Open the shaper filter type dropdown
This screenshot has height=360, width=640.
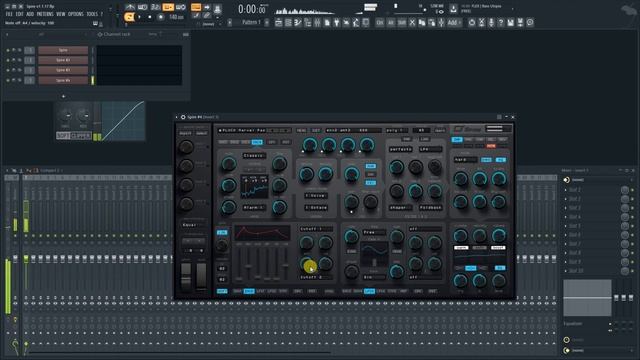pos(400,208)
